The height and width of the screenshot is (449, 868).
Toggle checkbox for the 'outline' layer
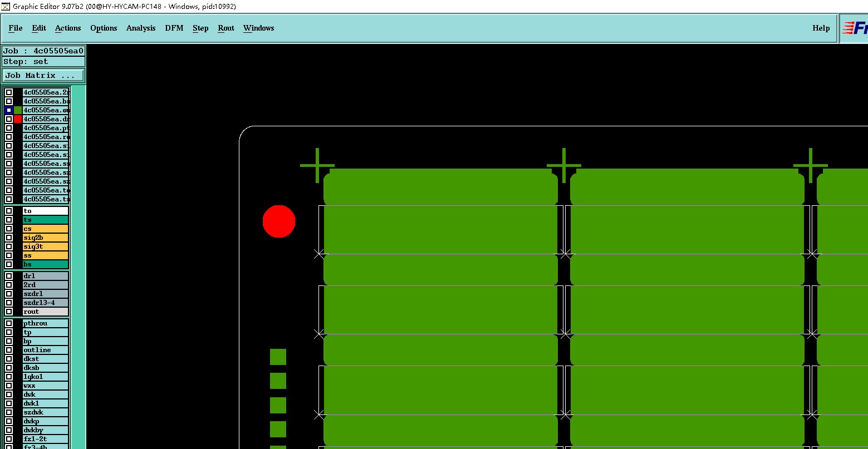9,350
